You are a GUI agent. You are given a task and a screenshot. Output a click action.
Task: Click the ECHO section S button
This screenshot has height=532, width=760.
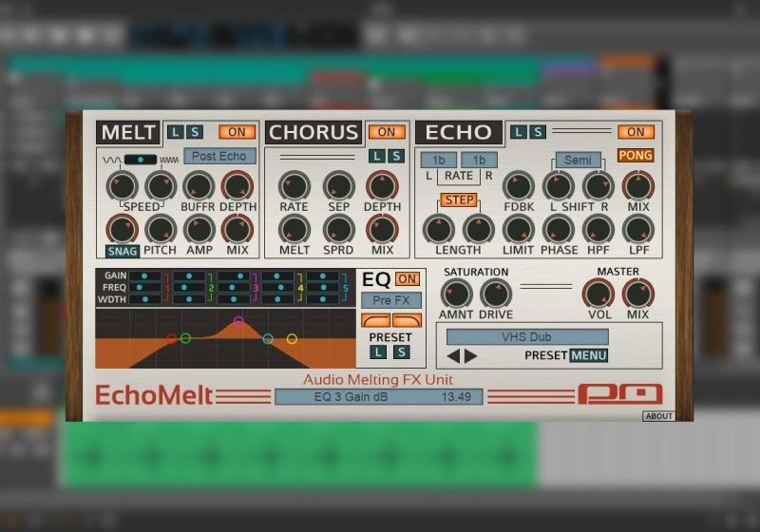538,132
